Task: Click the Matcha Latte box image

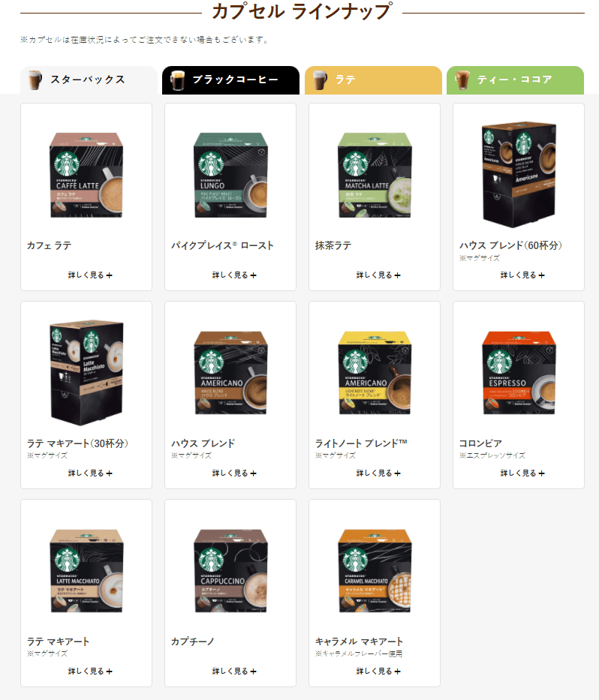Action: [x=375, y=175]
